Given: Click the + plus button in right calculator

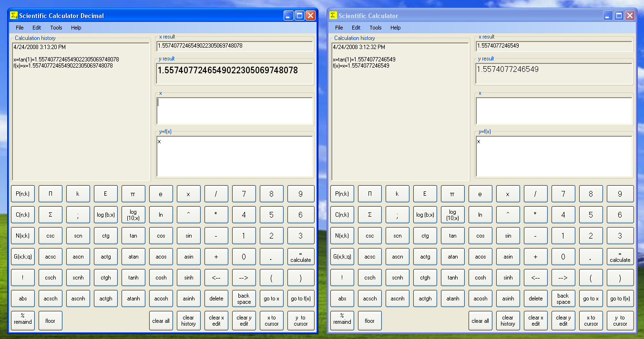Looking at the screenshot, I should coord(536,257).
